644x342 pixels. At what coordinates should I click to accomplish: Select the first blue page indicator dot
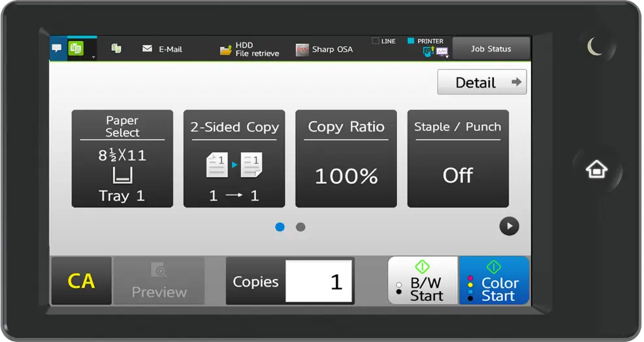point(280,227)
